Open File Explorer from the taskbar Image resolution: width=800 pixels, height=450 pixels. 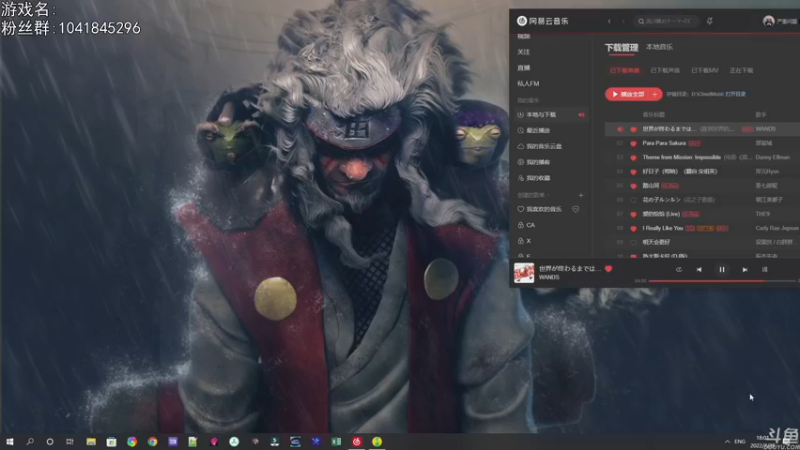[x=91, y=441]
